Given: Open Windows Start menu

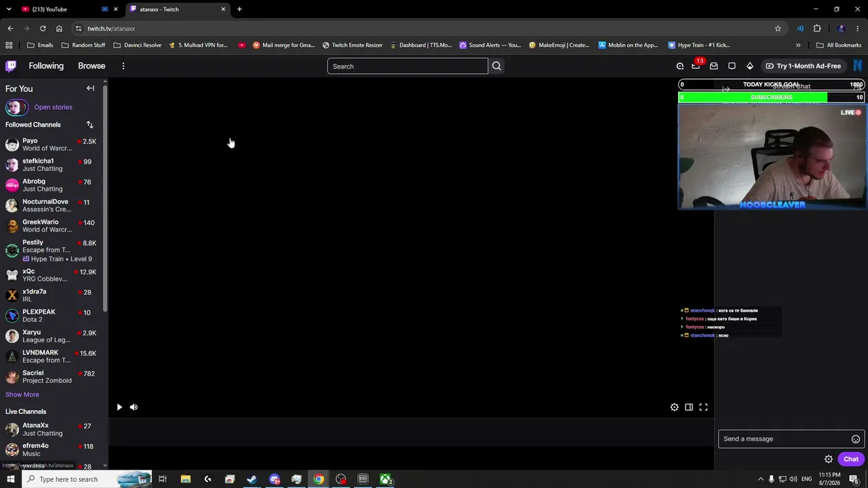Looking at the screenshot, I should (x=10, y=479).
